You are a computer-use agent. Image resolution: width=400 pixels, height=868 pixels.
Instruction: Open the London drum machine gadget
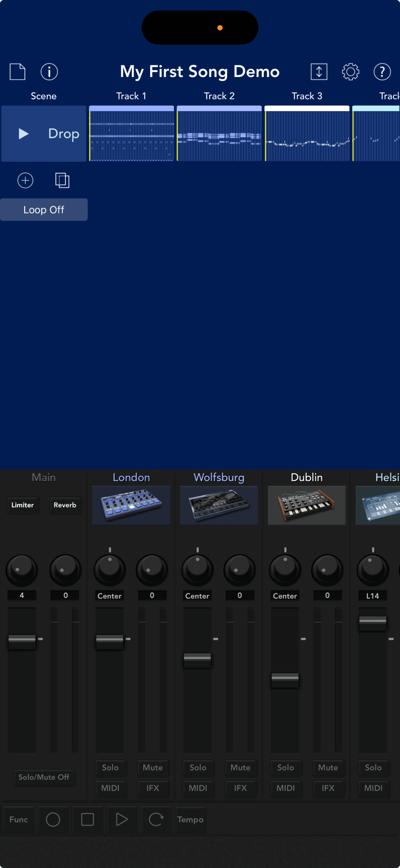131,505
